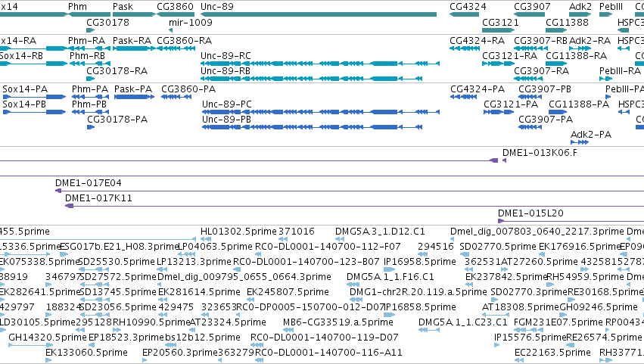This screenshot has width=644, height=364.
Task: Click the CG30178 gene label
Action: pos(107,22)
